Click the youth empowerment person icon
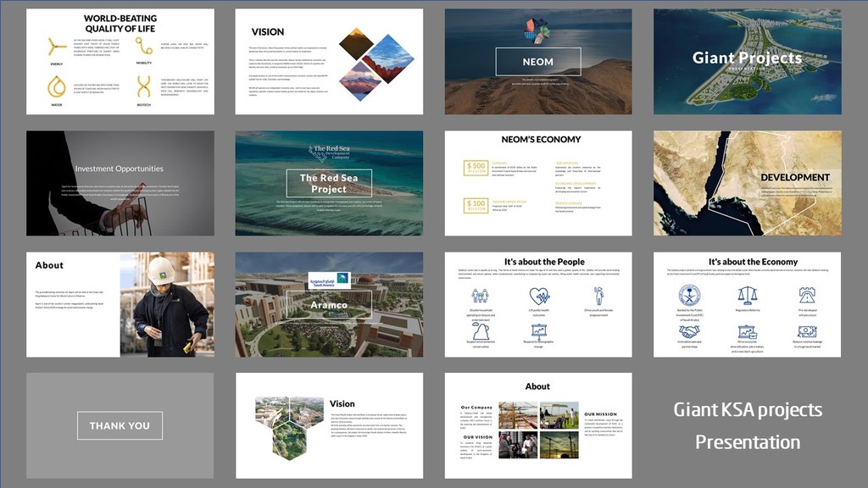868x488 pixels. (598, 296)
